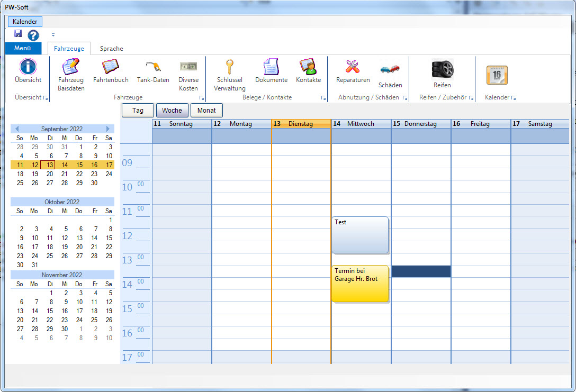
Task: Open the blue Menü tab
Action: 23,49
